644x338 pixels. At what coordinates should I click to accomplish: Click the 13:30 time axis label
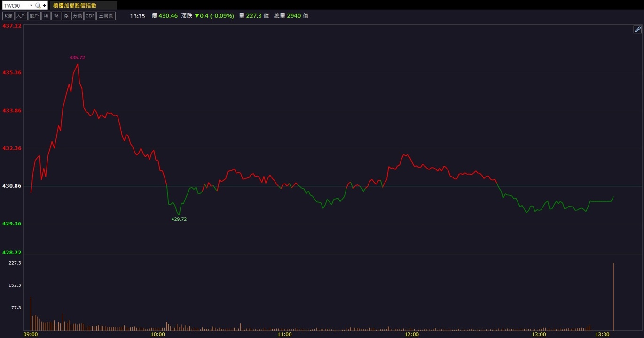tap(602, 335)
